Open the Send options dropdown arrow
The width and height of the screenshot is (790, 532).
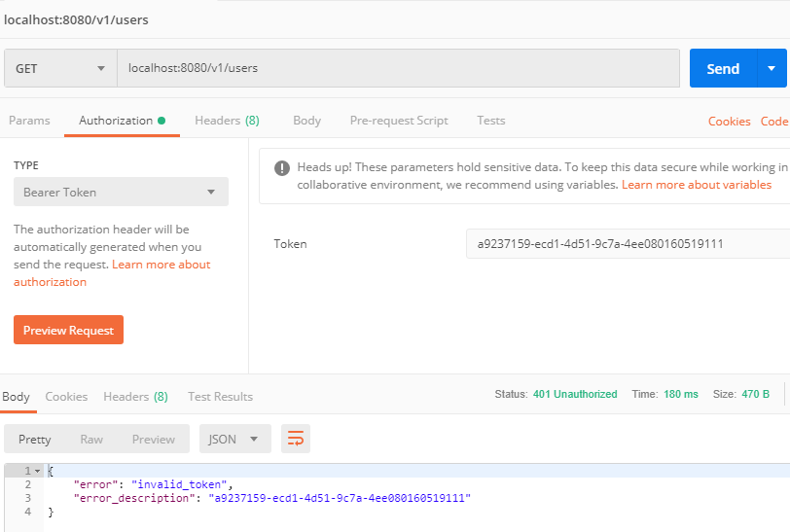tap(772, 68)
